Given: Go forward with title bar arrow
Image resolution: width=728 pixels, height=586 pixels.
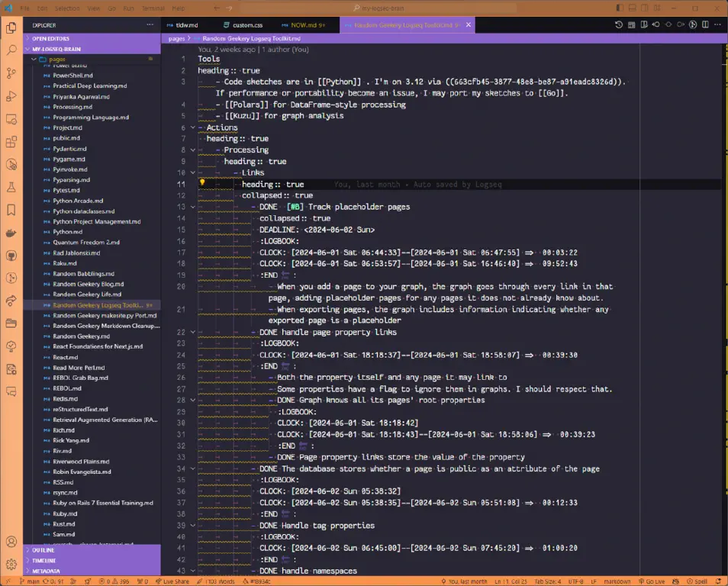Looking at the screenshot, I should pos(229,8).
